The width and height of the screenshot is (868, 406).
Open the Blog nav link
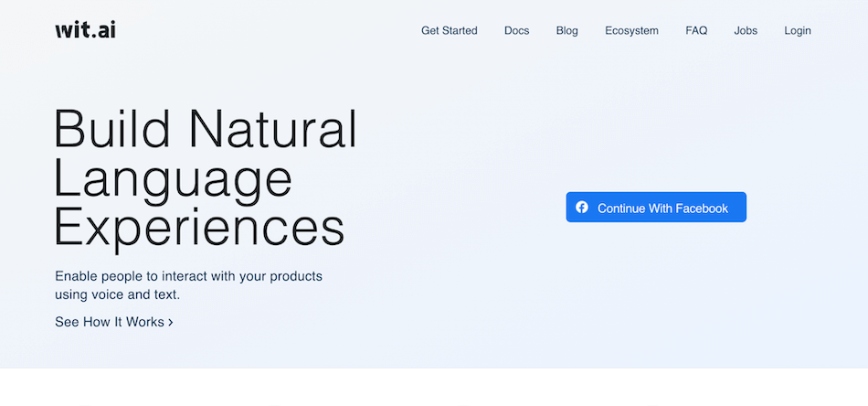tap(566, 30)
